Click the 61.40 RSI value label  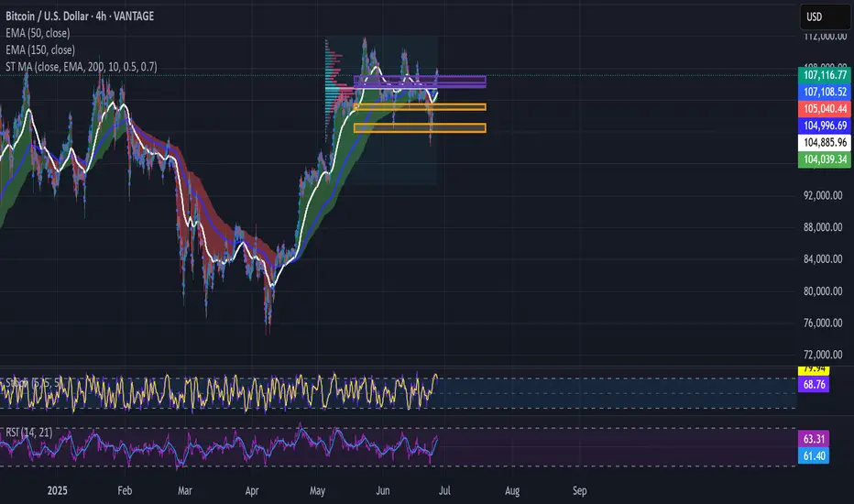click(x=814, y=455)
